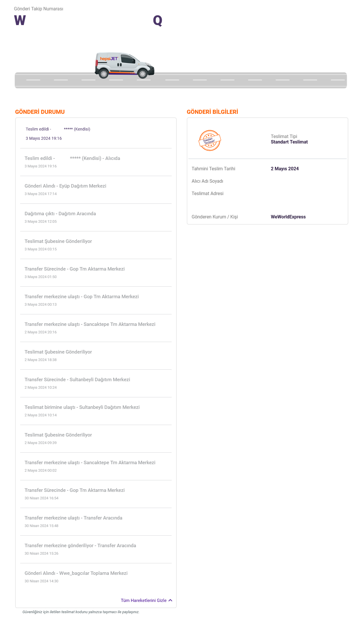Click Transfer Sürecinde - Sultanbeyli Dağıtım Merkezi entry
The image size is (362, 644).
coord(77,379)
